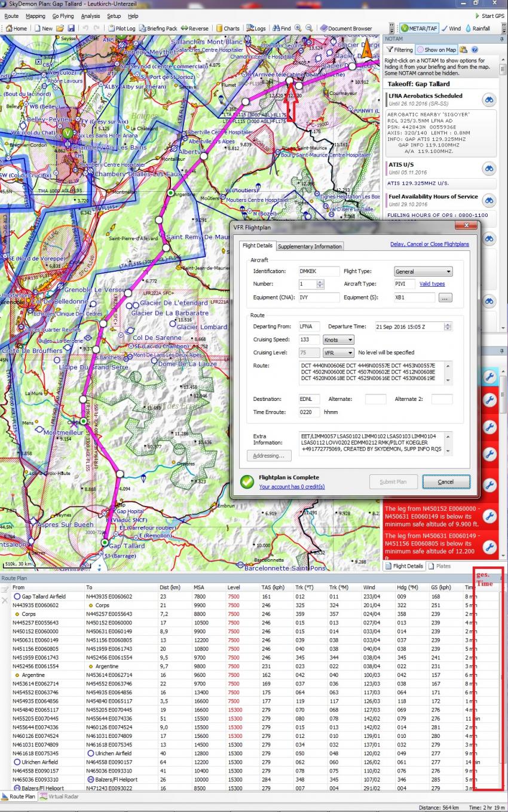Viewport: 508px width, 812px height.
Task: Click binoculars icon for LFNA Aerobatics Scheduled
Action: 489,100
